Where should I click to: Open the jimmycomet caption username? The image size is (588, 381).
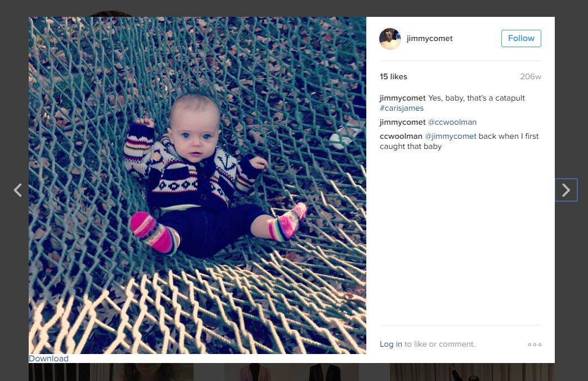tap(402, 98)
